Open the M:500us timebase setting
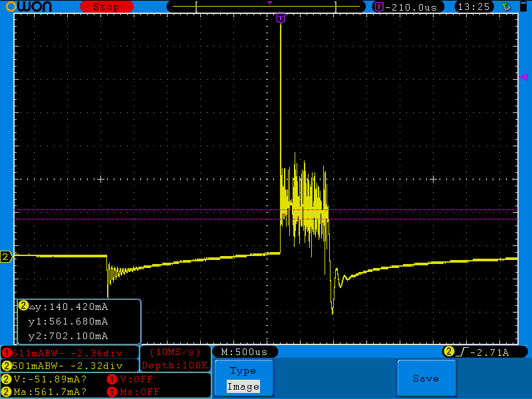The image size is (532, 399). [244, 352]
